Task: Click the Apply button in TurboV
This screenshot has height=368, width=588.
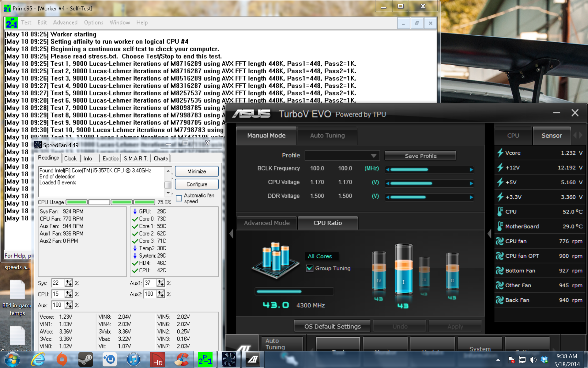Action: click(x=455, y=326)
